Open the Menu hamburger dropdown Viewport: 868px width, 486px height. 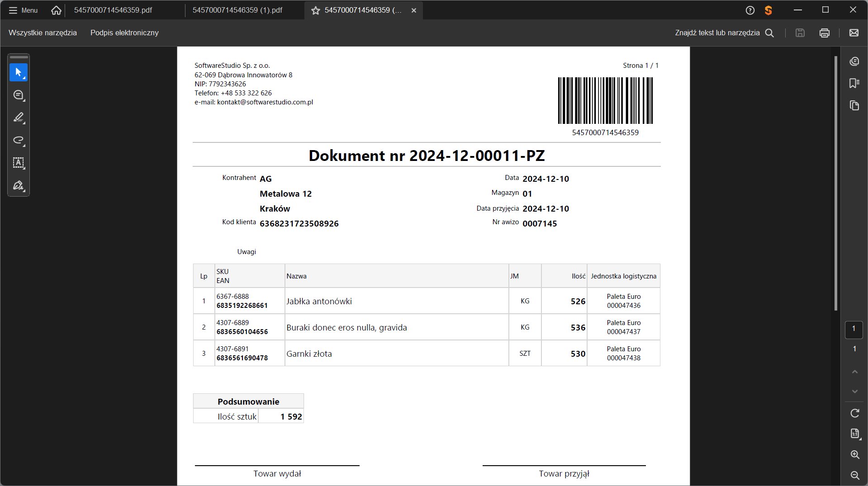pos(23,10)
